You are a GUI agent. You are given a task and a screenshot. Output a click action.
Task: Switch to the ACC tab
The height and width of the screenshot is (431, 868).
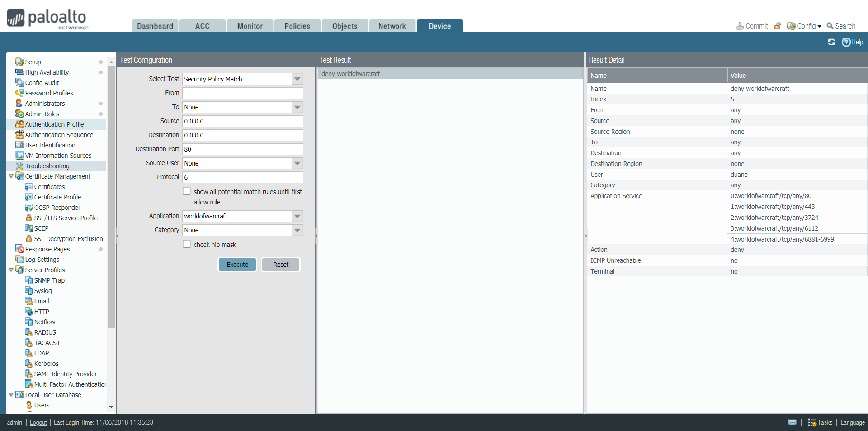click(203, 26)
